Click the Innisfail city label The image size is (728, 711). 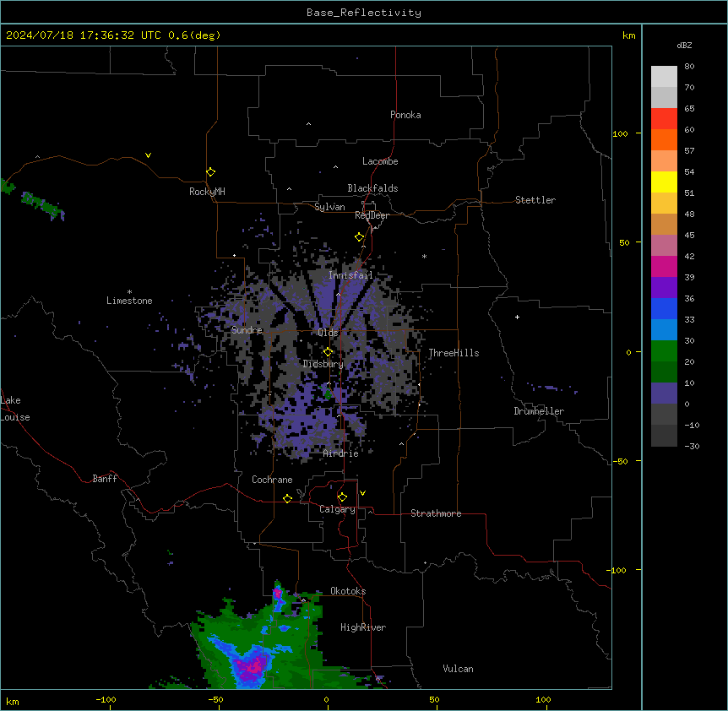click(350, 275)
